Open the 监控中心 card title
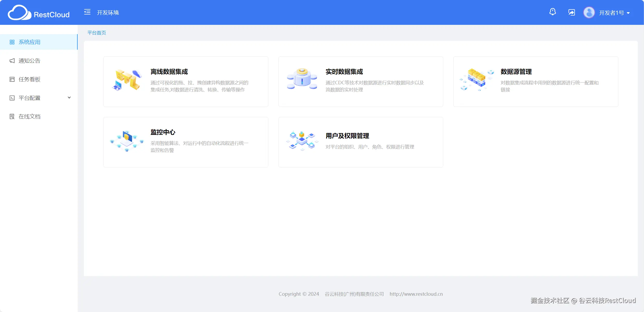This screenshot has width=644, height=312. point(163,132)
